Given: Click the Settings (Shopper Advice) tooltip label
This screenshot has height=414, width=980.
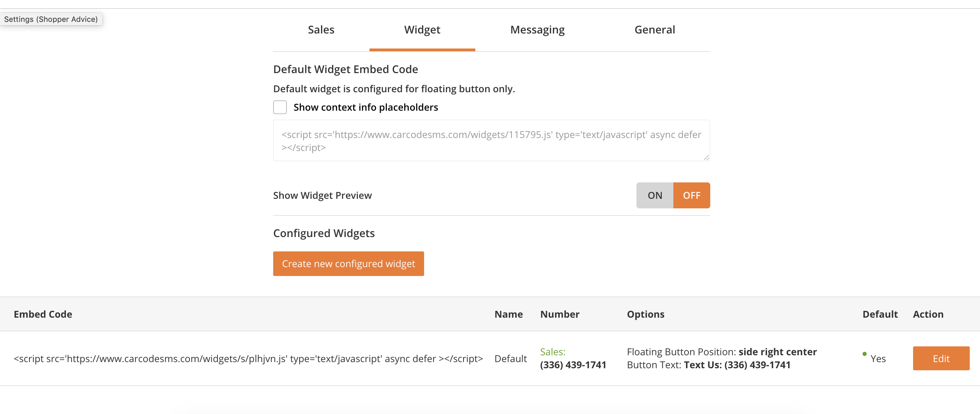Looking at the screenshot, I should coord(51,19).
